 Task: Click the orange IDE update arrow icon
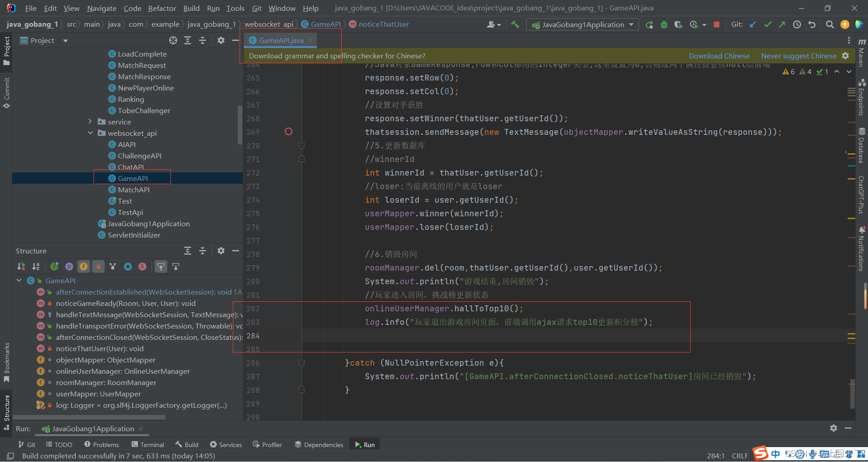coord(844,24)
